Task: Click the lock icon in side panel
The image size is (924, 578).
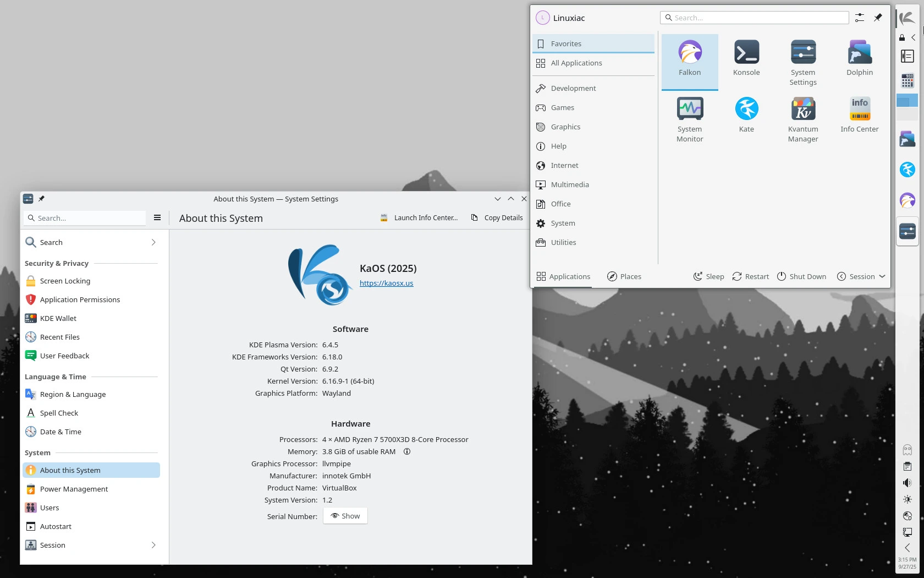Action: pyautogui.click(x=902, y=37)
